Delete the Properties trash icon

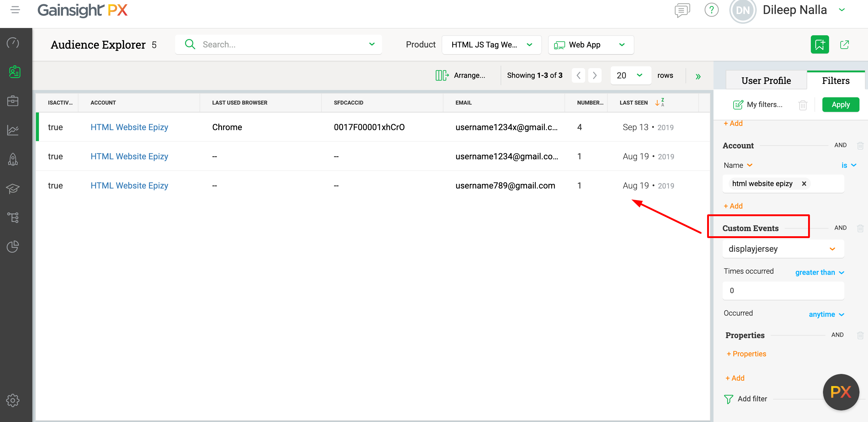860,335
